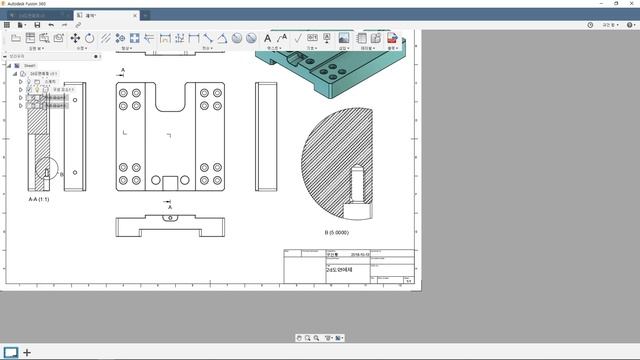Undo the last action
Screen dimensions: 640x360
click(51, 25)
